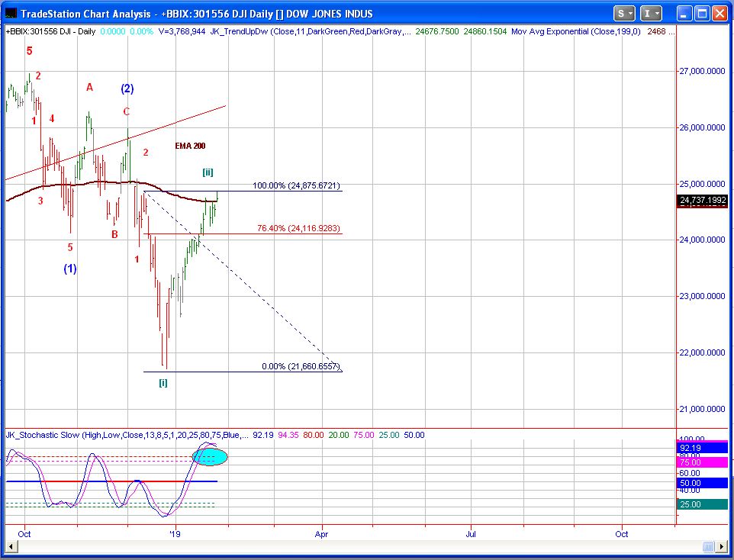This screenshot has height=560, width=734.
Task: Click the "94.35" stochastic value in the header
Action: pos(288,435)
